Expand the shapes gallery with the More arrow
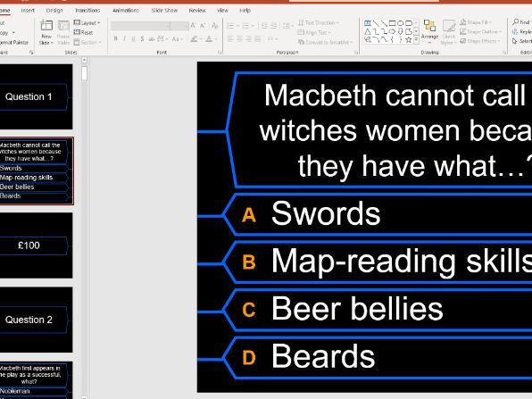532x399 pixels. click(x=416, y=40)
